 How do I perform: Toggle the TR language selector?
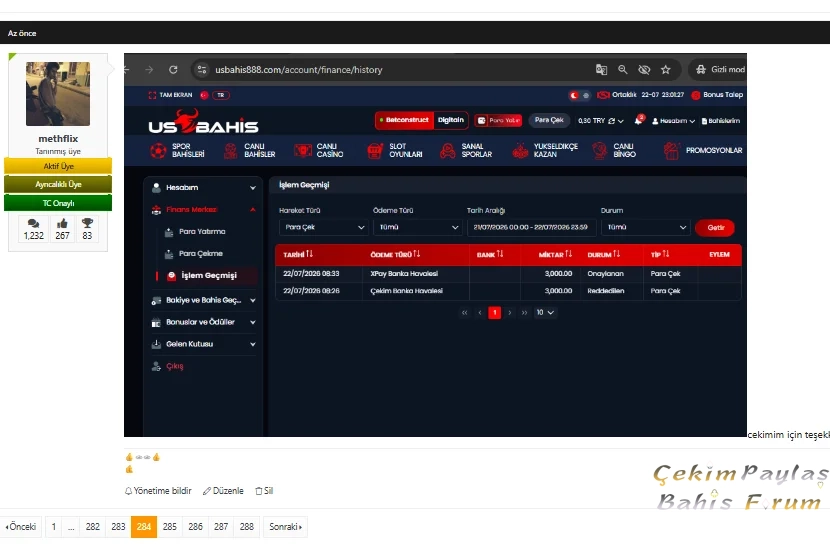click(x=221, y=95)
